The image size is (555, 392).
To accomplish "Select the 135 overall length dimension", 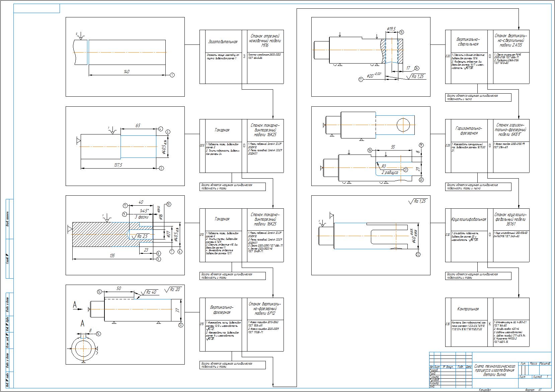I will pos(112,256).
